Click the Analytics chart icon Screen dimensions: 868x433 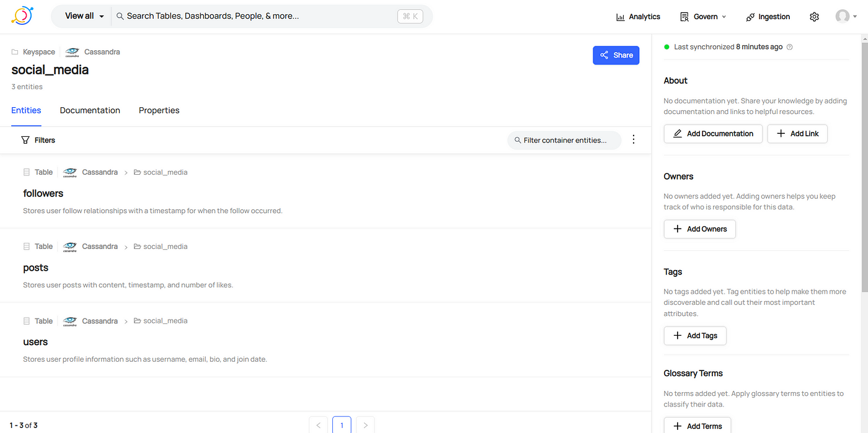[620, 17]
